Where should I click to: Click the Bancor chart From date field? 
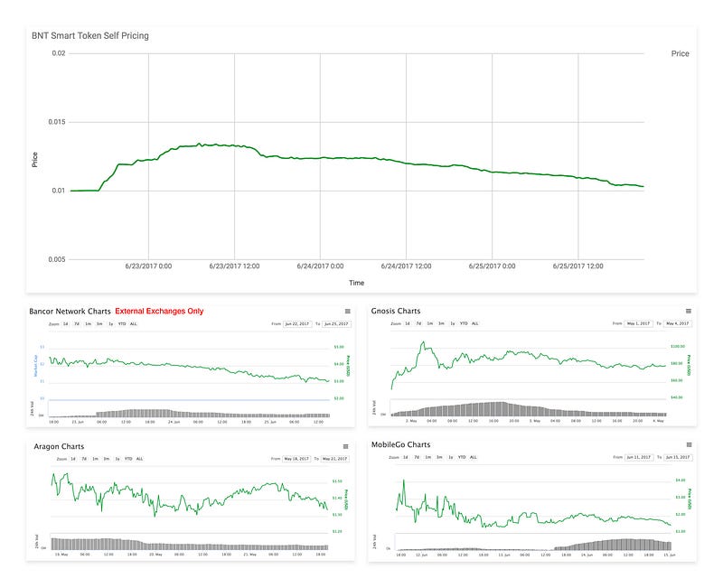297,324
